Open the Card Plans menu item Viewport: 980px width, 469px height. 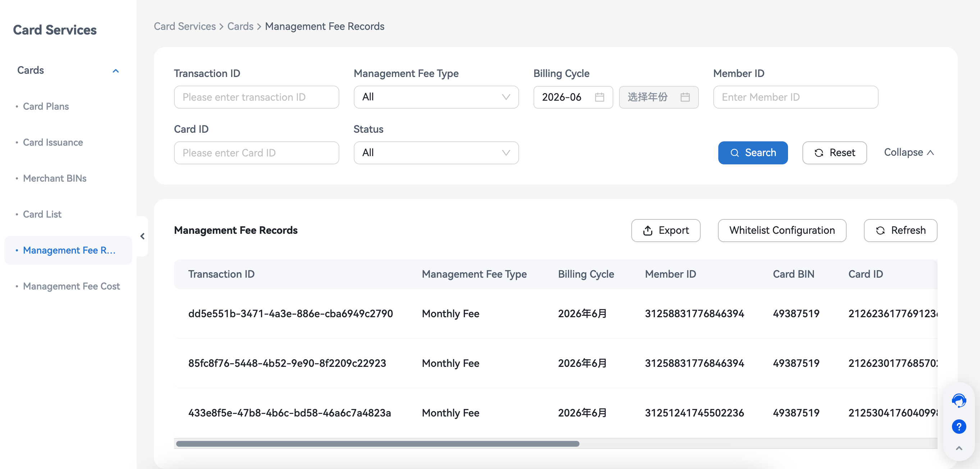pos(46,106)
